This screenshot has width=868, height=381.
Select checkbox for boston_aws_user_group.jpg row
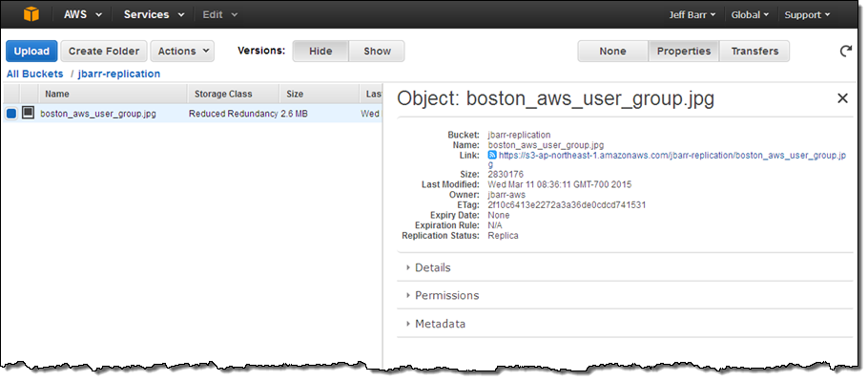(x=11, y=114)
